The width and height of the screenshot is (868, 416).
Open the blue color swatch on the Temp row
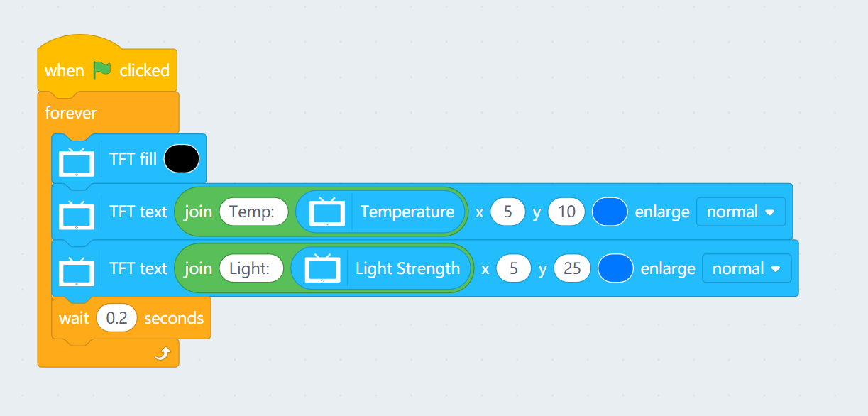pyautogui.click(x=610, y=212)
